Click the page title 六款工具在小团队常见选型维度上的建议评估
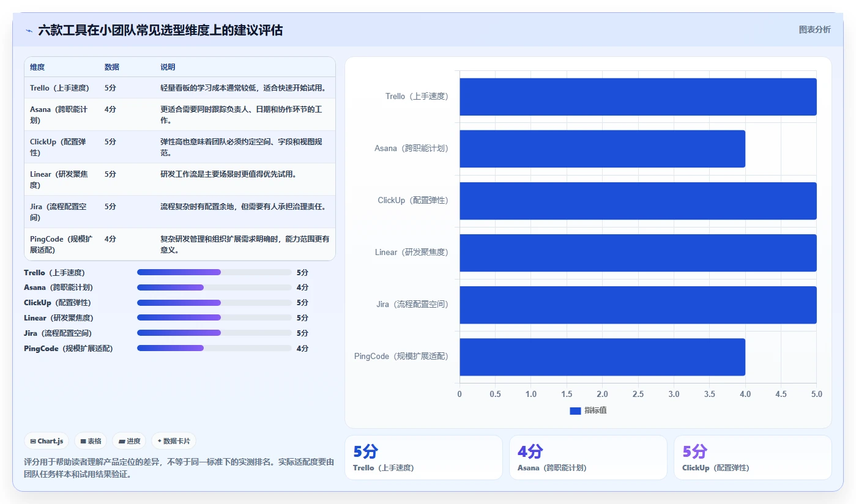Screen dimensions: 856x504 tap(160, 30)
